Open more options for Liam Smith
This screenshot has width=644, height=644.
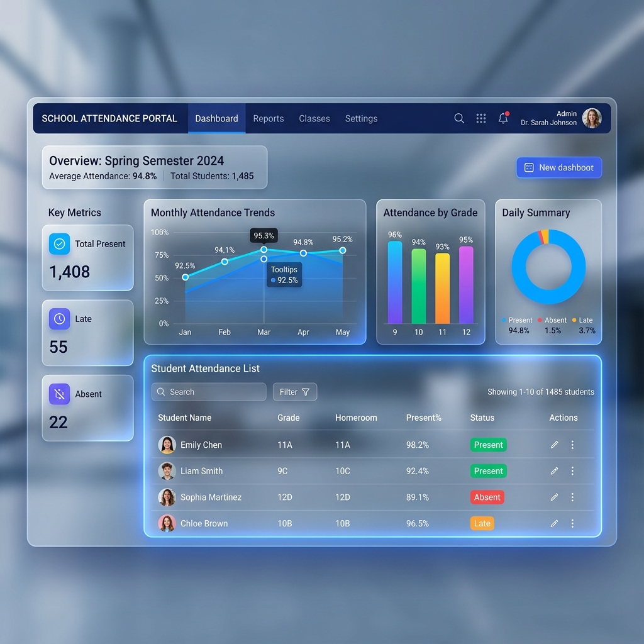click(x=572, y=471)
